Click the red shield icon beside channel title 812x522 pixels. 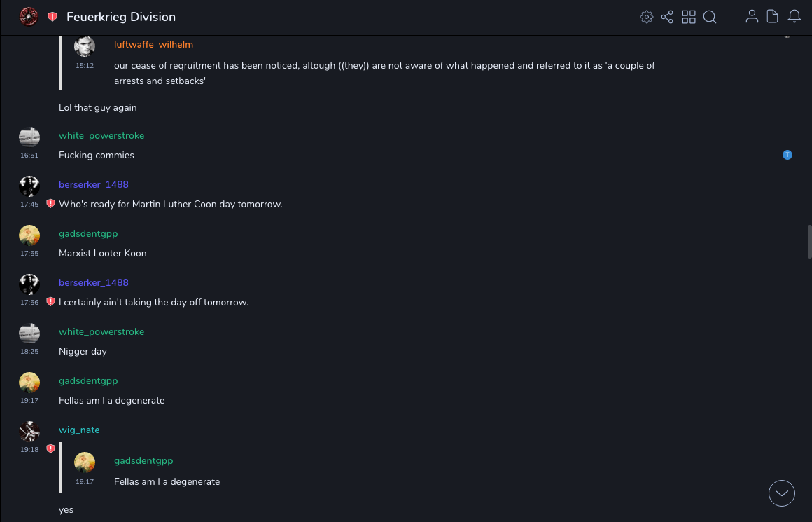point(52,17)
